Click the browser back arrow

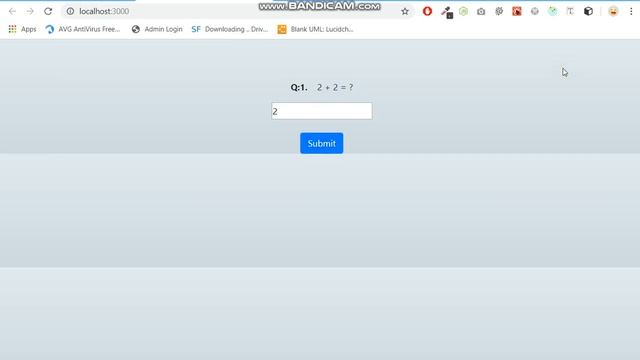(12, 11)
